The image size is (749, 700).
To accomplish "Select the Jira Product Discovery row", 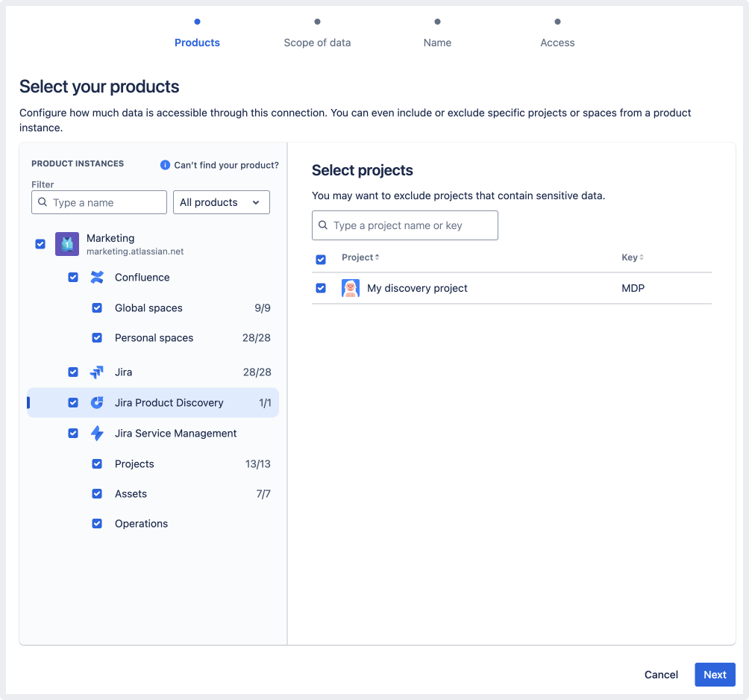I will [153, 403].
